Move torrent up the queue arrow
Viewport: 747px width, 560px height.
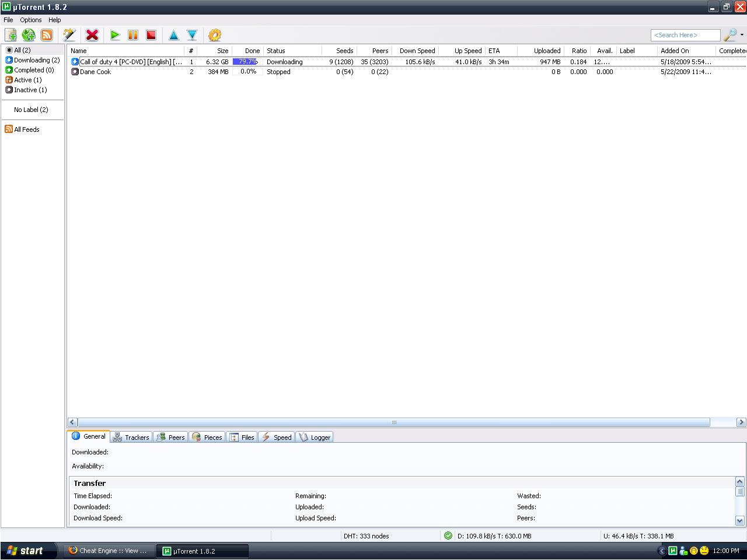174,35
